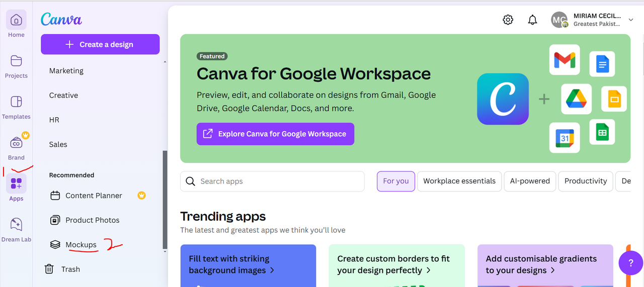
Task: Open the purple help question mark button
Action: (630, 263)
